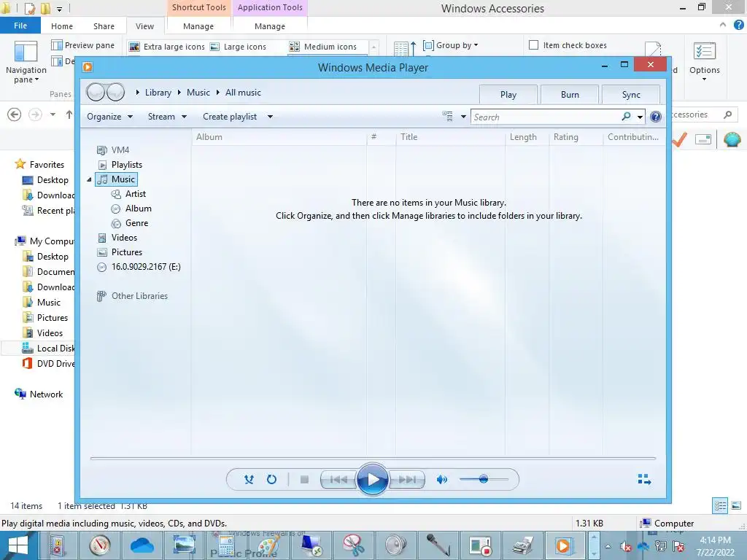
Task: Sort by the Length column header
Action: tap(527, 137)
